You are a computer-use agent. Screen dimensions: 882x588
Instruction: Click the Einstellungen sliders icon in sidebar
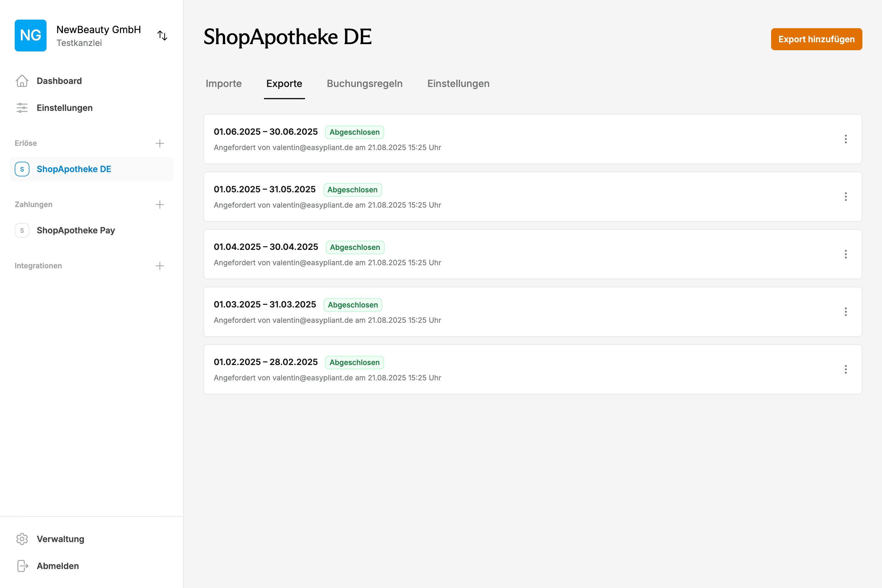tap(22, 107)
